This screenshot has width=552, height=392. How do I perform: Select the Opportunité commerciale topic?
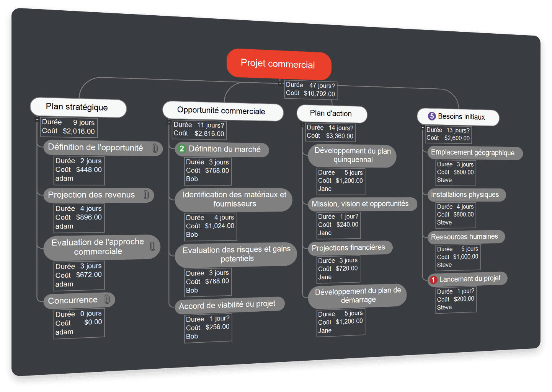coord(223,111)
